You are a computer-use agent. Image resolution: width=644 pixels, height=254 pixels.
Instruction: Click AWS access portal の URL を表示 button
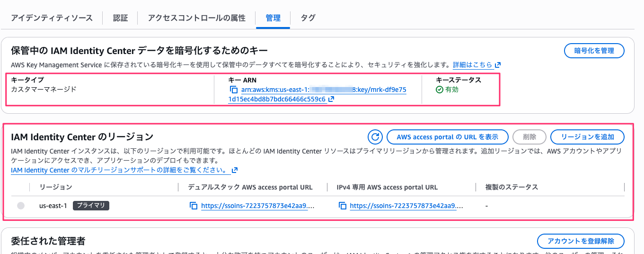[447, 137]
